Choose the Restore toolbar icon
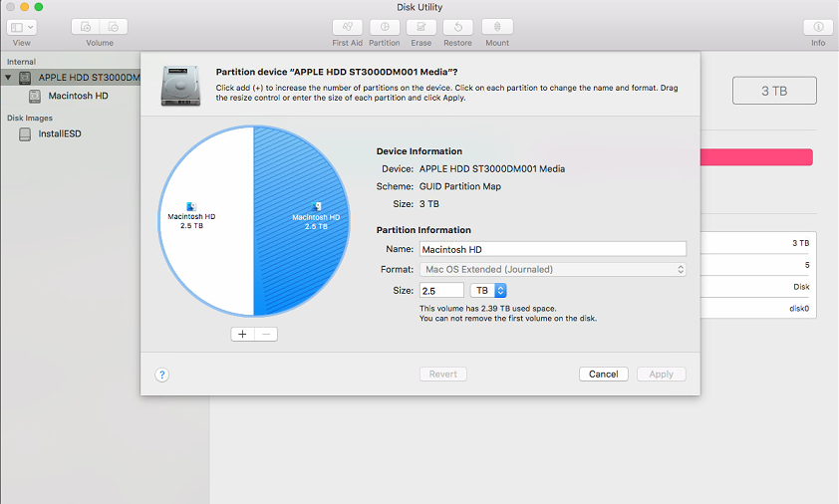This screenshot has width=839, height=504. click(458, 27)
